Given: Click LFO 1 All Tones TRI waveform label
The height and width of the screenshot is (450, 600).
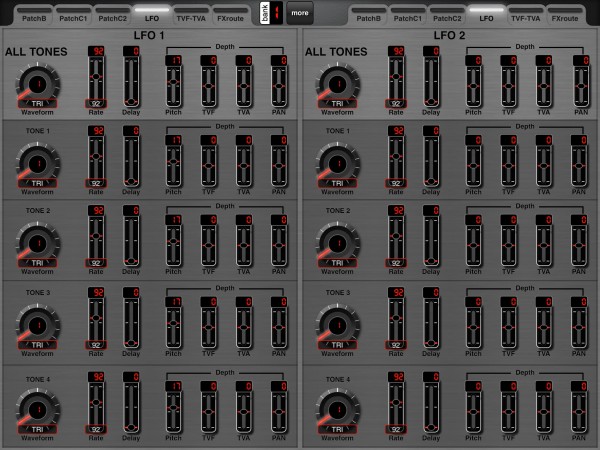Looking at the screenshot, I should pos(38,104).
